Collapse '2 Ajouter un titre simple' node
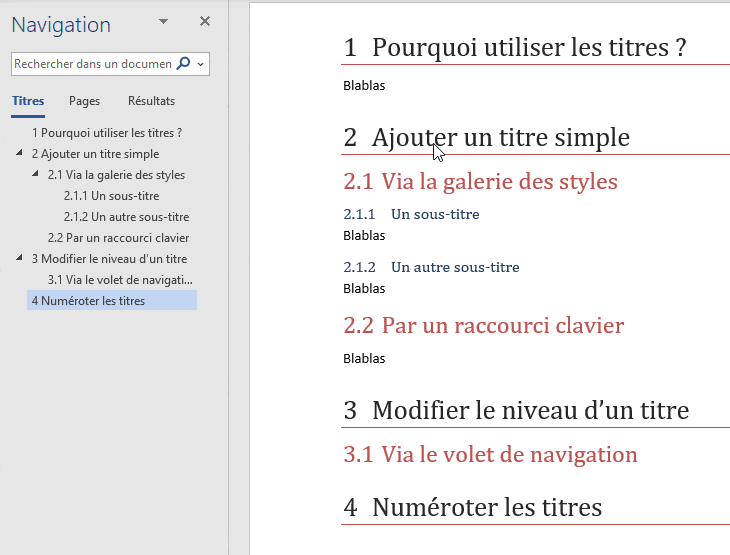730x555 pixels. tap(19, 153)
